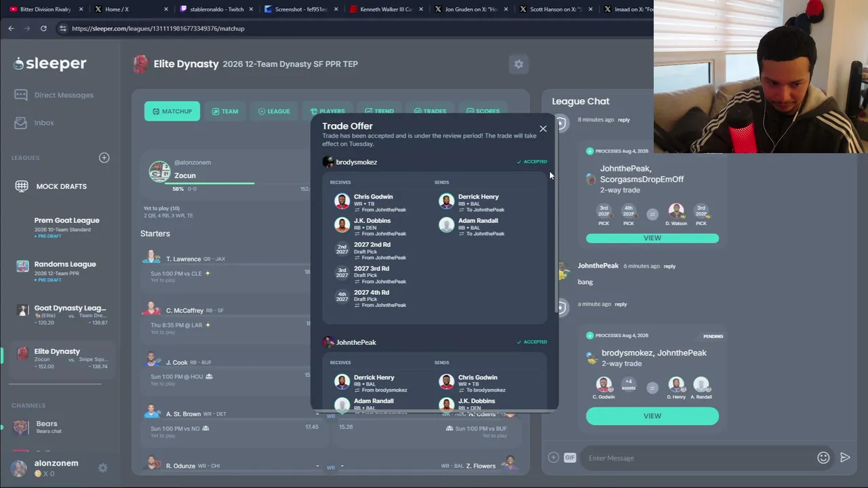The height and width of the screenshot is (488, 868).
Task: Reply to JohnthePeak's 'bang' message
Action: point(669,266)
